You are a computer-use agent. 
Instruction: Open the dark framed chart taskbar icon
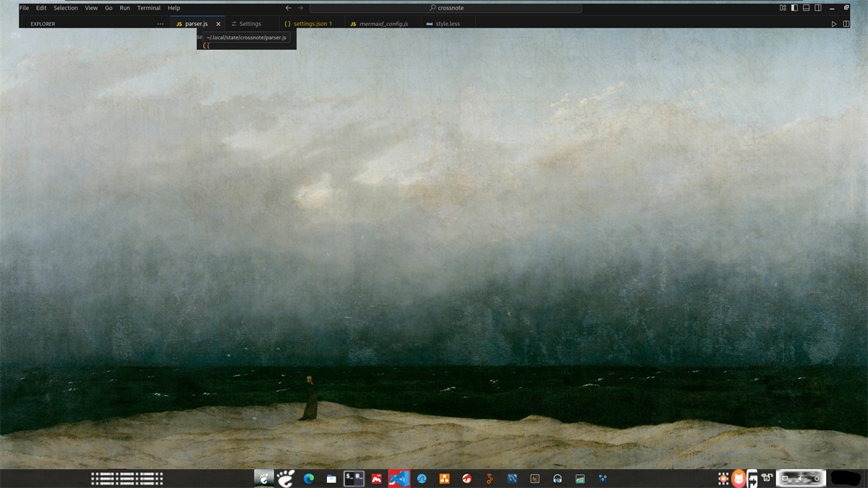click(535, 479)
